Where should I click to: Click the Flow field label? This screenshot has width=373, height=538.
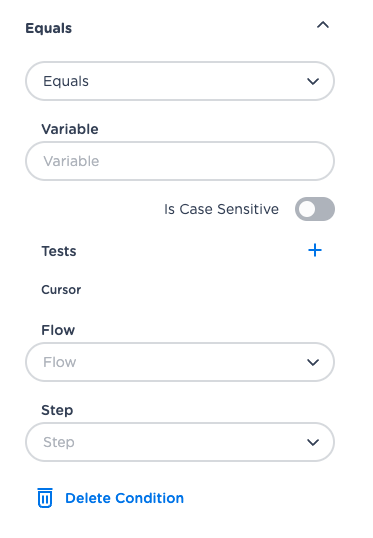point(58,330)
